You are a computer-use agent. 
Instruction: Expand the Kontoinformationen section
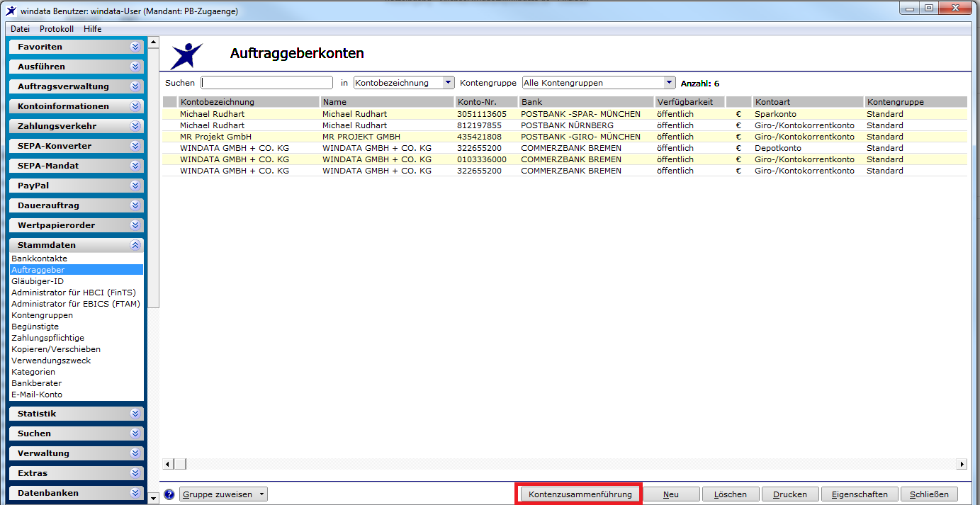[x=77, y=106]
